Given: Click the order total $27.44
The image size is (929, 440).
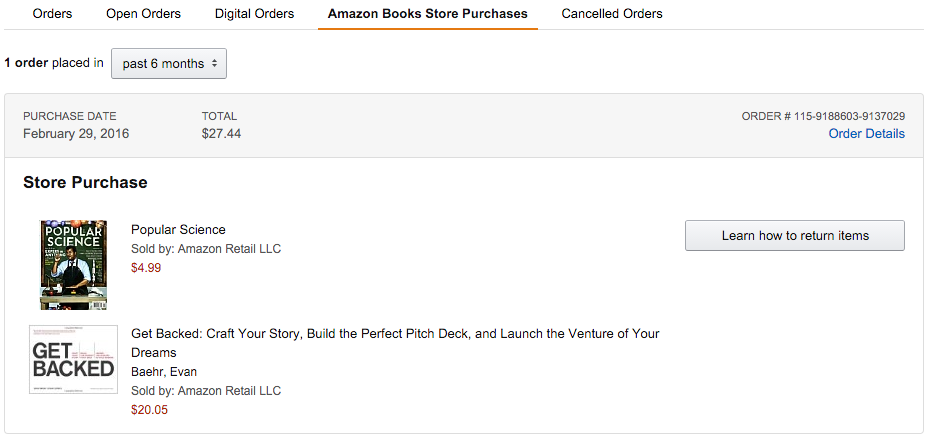Looking at the screenshot, I should (x=221, y=134).
